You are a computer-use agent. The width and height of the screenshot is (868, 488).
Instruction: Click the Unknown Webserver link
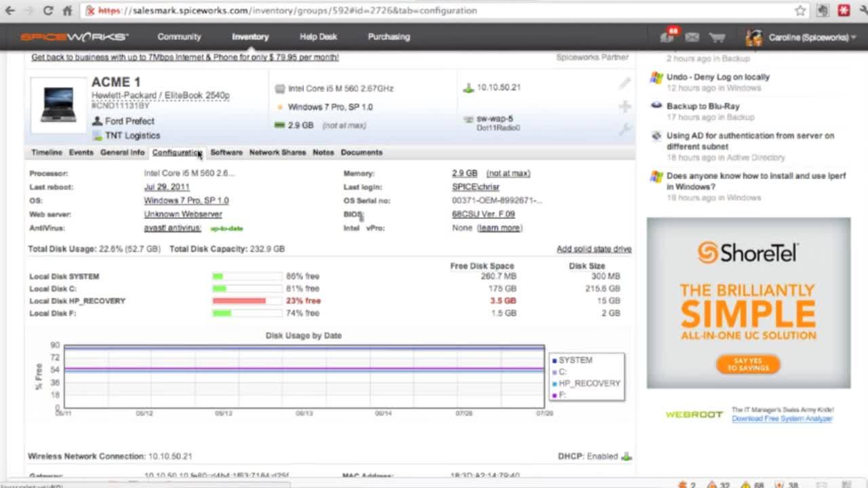183,214
